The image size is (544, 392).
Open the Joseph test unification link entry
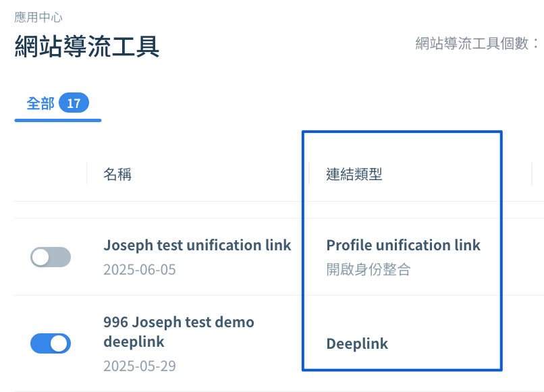(197, 246)
